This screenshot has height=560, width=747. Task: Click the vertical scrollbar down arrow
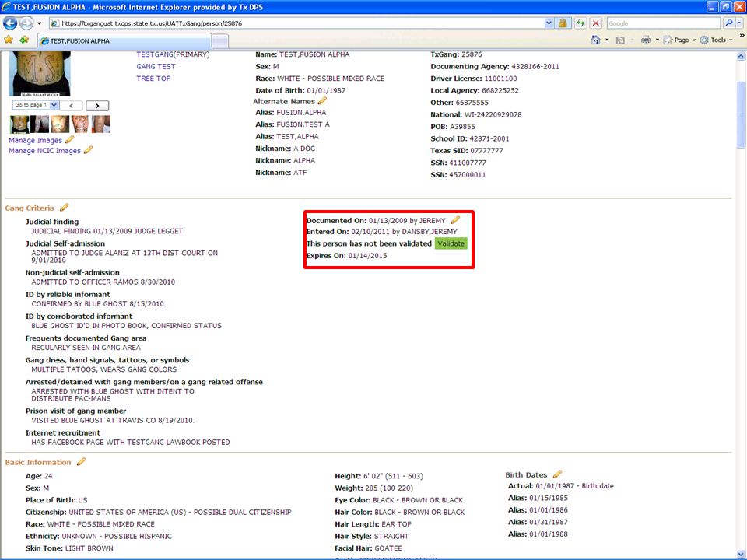(x=741, y=553)
